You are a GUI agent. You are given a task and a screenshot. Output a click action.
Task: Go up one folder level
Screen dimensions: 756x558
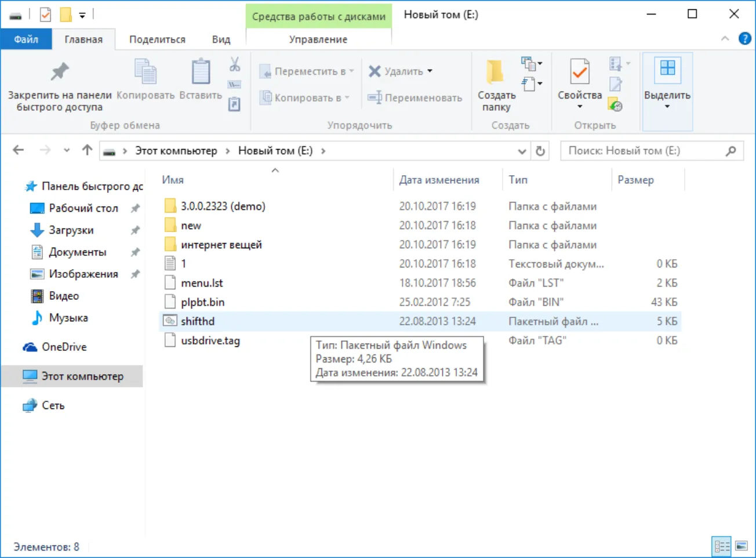coord(87,151)
